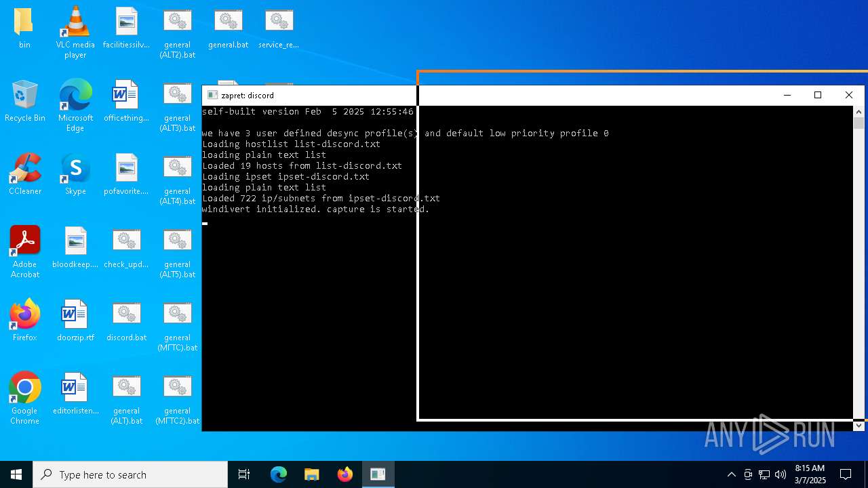The image size is (868, 488).
Task: Select general (ALT2).bat file
Action: [x=177, y=32]
